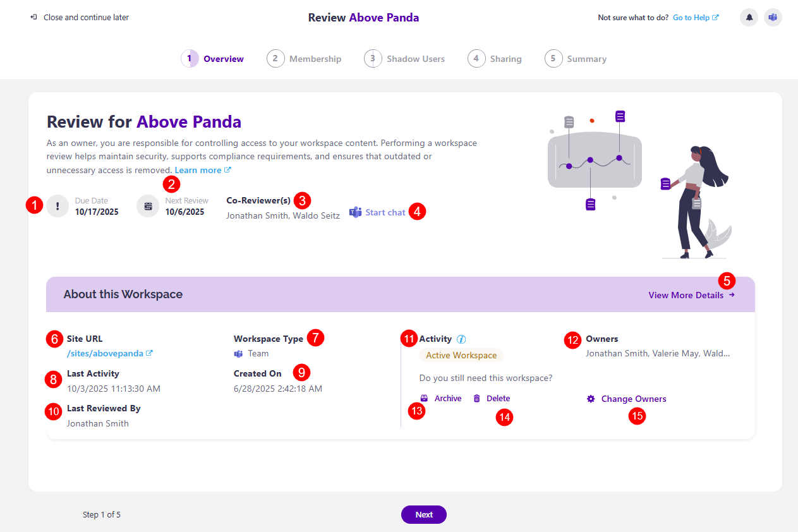
Task: Click the gear icon beside Change Owners
Action: coord(591,399)
